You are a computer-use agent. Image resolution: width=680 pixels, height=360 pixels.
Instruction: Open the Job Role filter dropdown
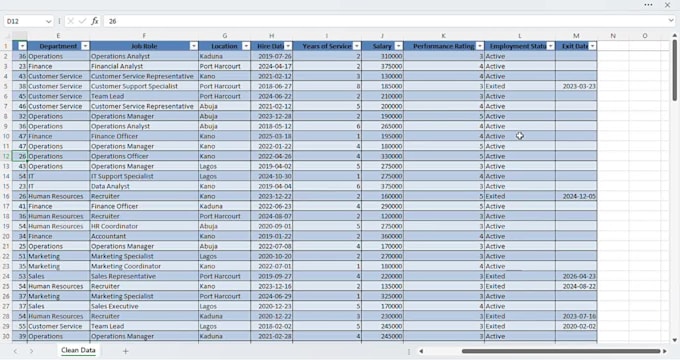[x=194, y=46]
